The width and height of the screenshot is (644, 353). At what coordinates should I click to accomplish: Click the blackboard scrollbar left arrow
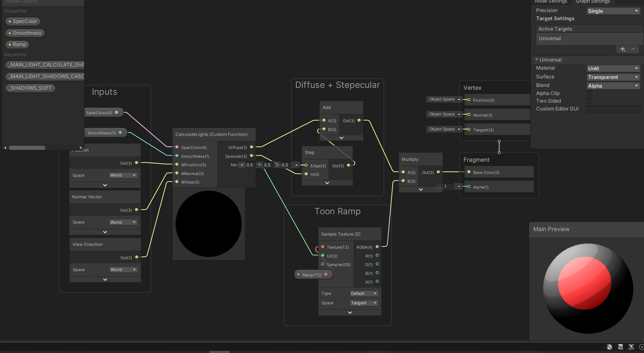[5, 148]
